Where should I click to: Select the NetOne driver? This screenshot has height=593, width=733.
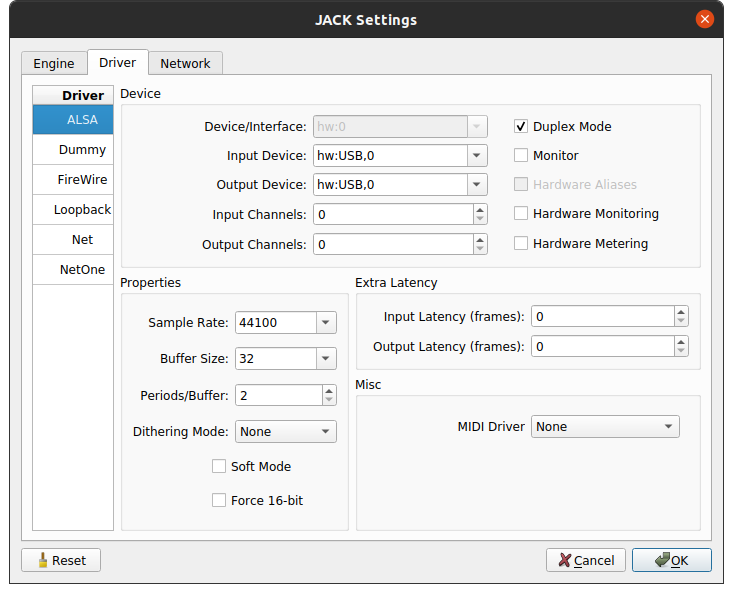pyautogui.click(x=73, y=269)
